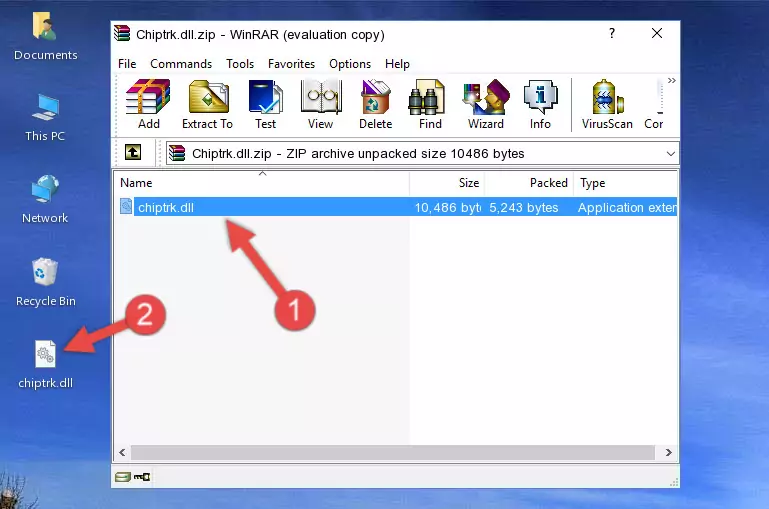
Task: Open the Options menu
Action: pyautogui.click(x=350, y=64)
